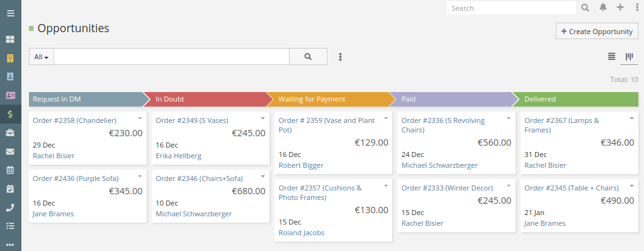
Task: Open Order #2333 (Winter Decor) link
Action: (x=447, y=188)
